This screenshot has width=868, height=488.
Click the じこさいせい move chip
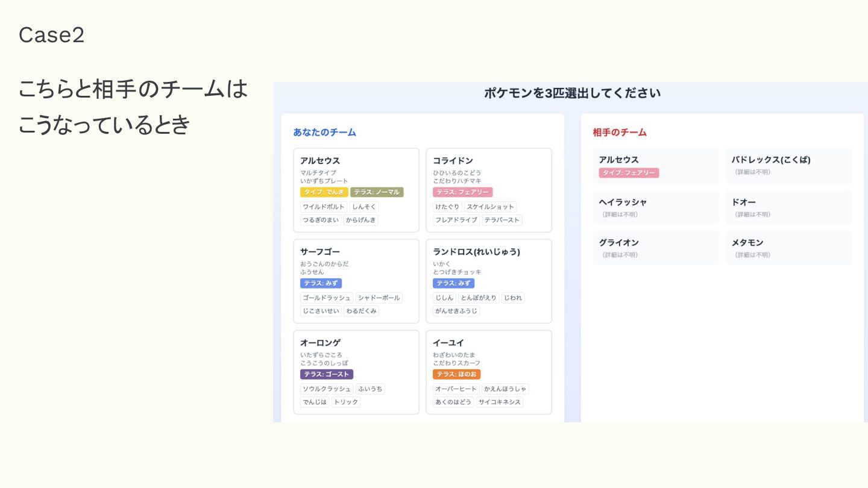[x=321, y=311]
